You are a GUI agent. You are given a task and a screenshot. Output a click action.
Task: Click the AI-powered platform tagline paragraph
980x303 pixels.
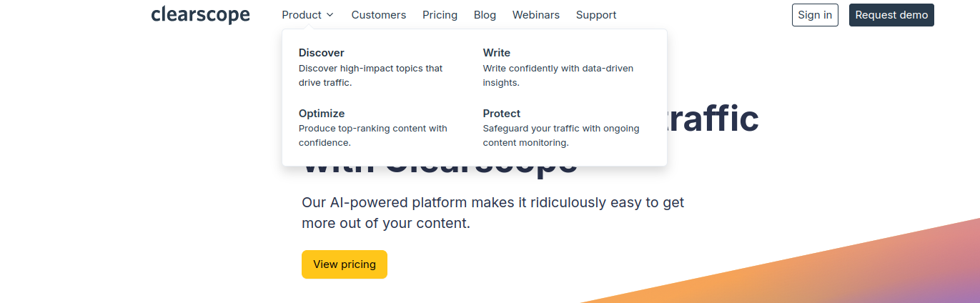[493, 212]
